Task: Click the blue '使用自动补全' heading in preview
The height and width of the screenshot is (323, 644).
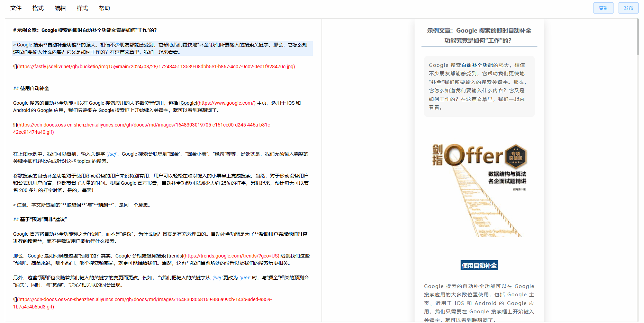Action: pyautogui.click(x=479, y=265)
